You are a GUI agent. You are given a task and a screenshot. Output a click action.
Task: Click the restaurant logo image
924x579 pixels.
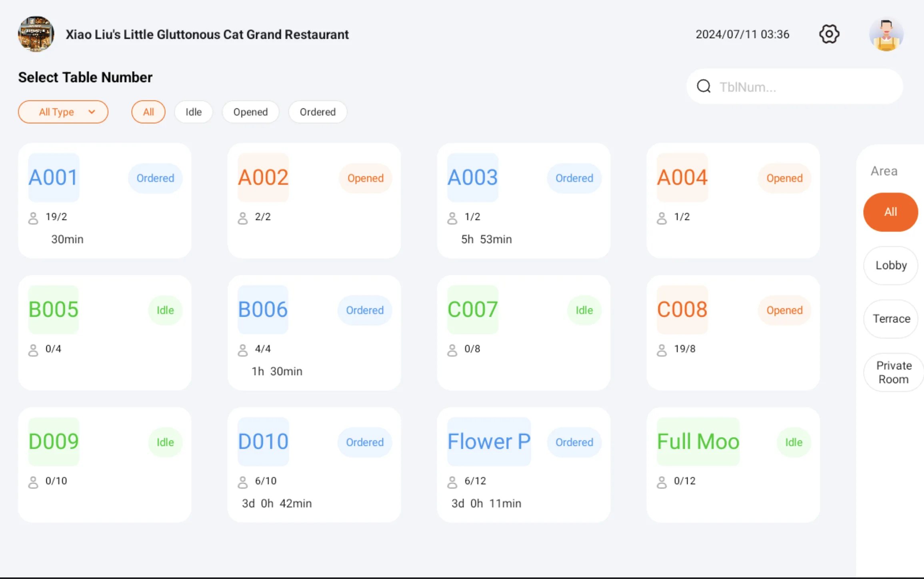click(36, 34)
